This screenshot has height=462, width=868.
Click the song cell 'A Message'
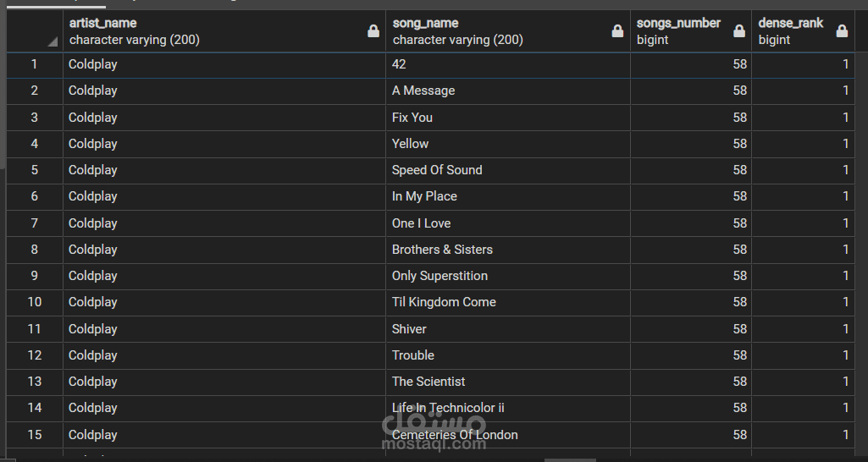[507, 91]
